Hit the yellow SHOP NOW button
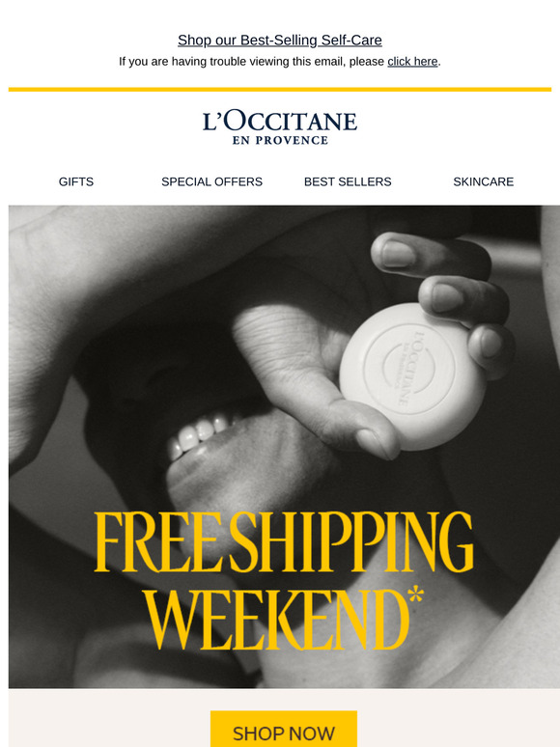The height and width of the screenshot is (747, 560). [284, 729]
